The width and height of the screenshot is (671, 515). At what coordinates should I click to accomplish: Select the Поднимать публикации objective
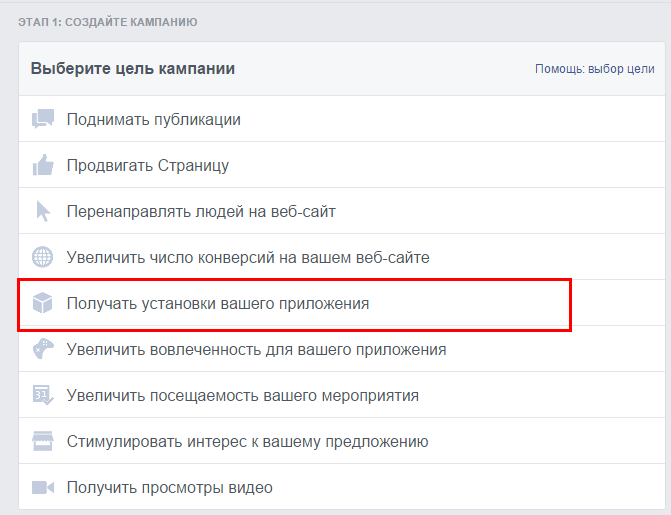[x=341, y=119]
